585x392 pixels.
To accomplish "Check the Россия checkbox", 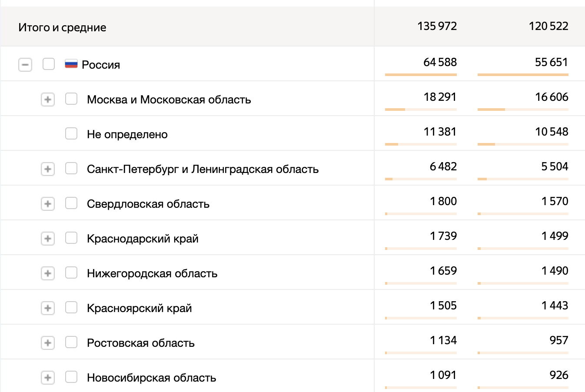I will pyautogui.click(x=49, y=64).
